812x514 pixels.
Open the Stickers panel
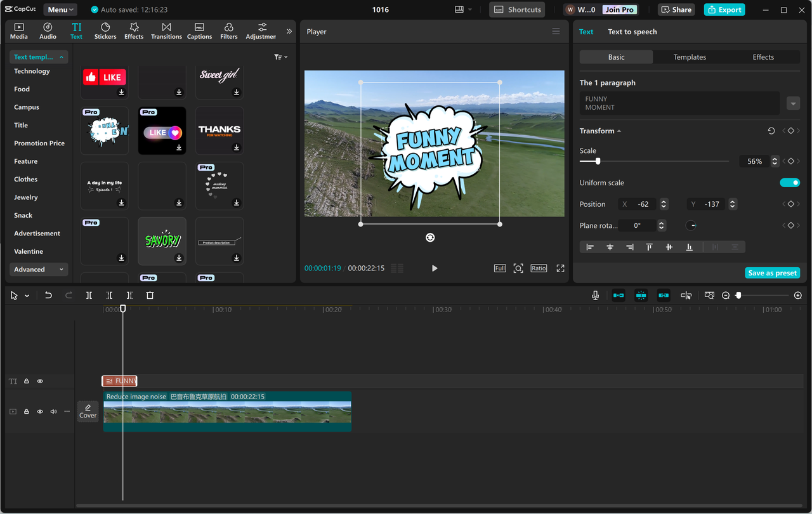[105, 30]
